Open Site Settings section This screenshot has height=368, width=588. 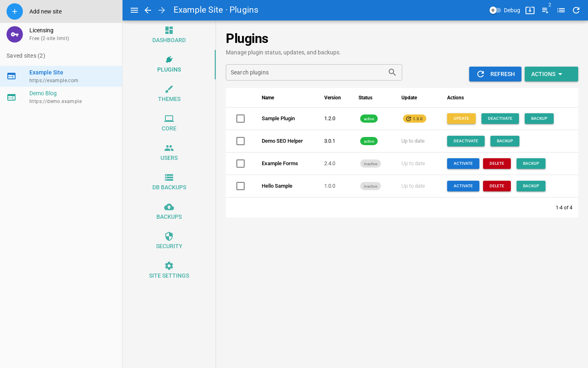point(169,271)
